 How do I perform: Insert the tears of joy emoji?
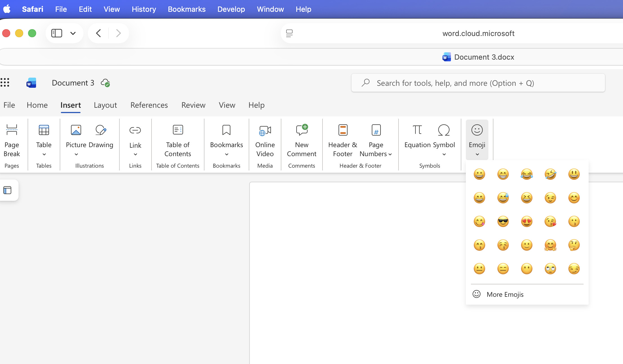pos(527,174)
